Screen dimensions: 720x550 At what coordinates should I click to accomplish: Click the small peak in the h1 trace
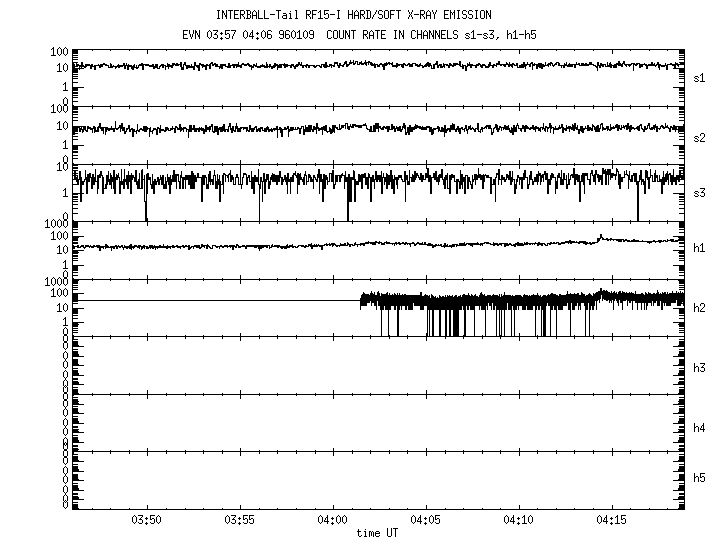600,237
